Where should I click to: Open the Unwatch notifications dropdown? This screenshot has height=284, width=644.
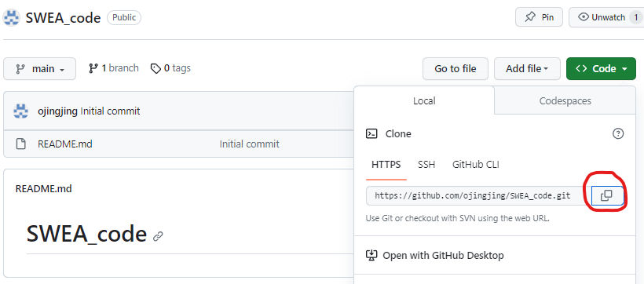coord(606,17)
